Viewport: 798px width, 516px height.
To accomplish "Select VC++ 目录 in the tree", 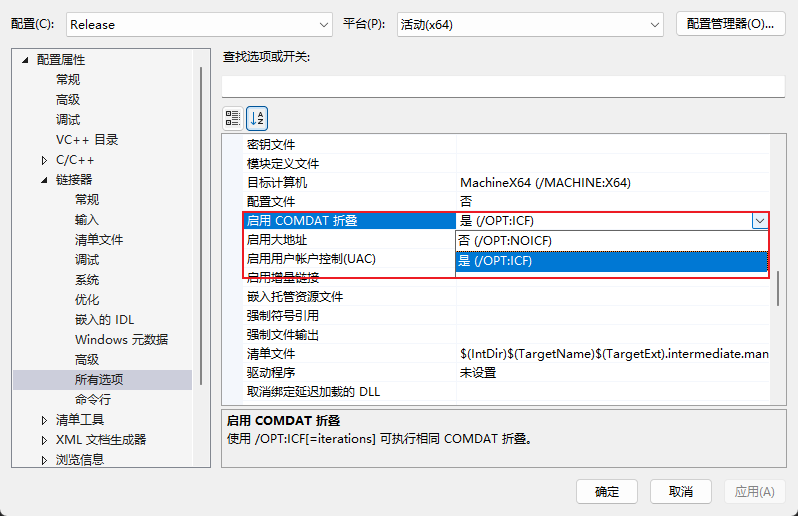I will (87, 139).
